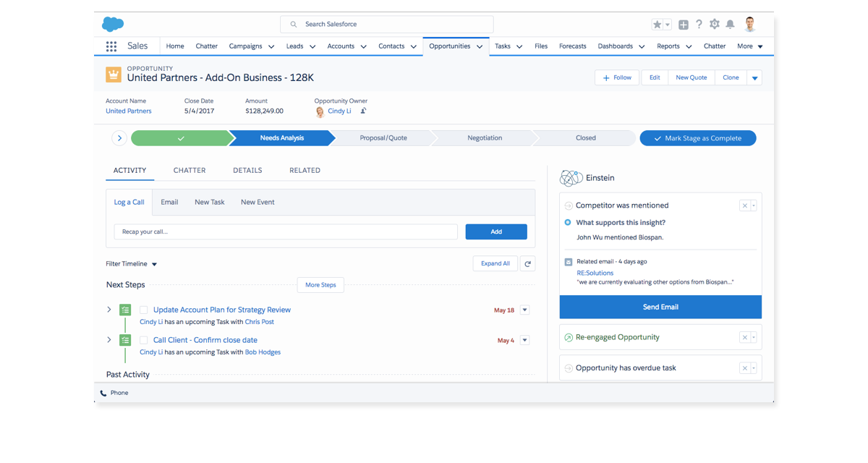Click the change owner icon beside Cindy Li

[363, 111]
